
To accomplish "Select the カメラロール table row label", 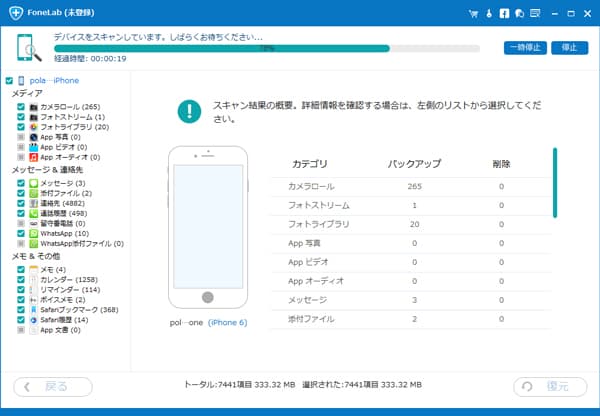I will tap(311, 187).
